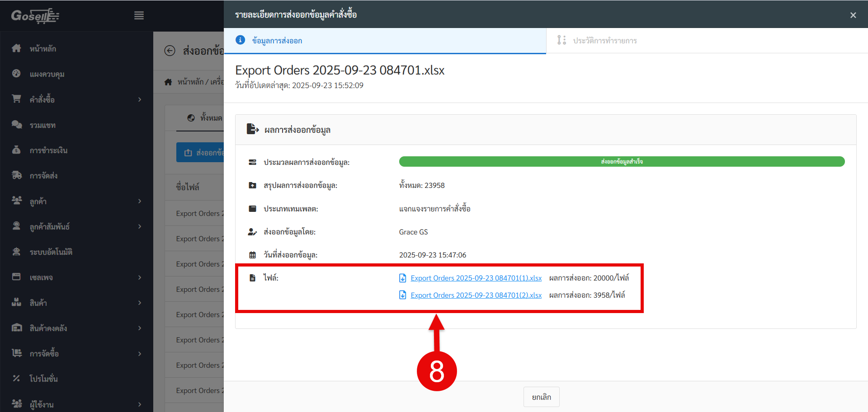
Task: Open the แผงควบคุม dashboard icon
Action: pyautogui.click(x=17, y=74)
